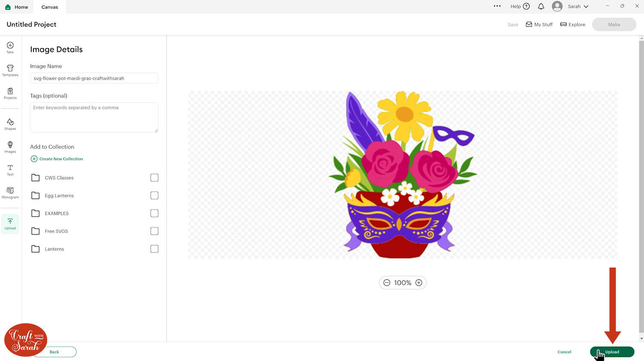Click the Add to Collection label
Screen dimensions: 644x361
tap(52, 147)
